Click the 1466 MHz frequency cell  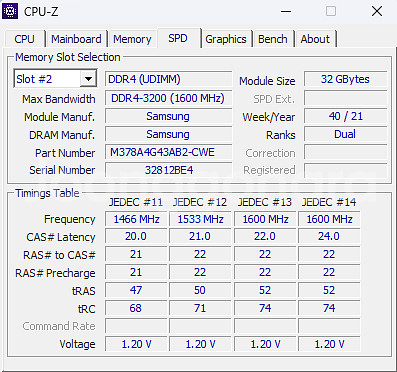(136, 219)
